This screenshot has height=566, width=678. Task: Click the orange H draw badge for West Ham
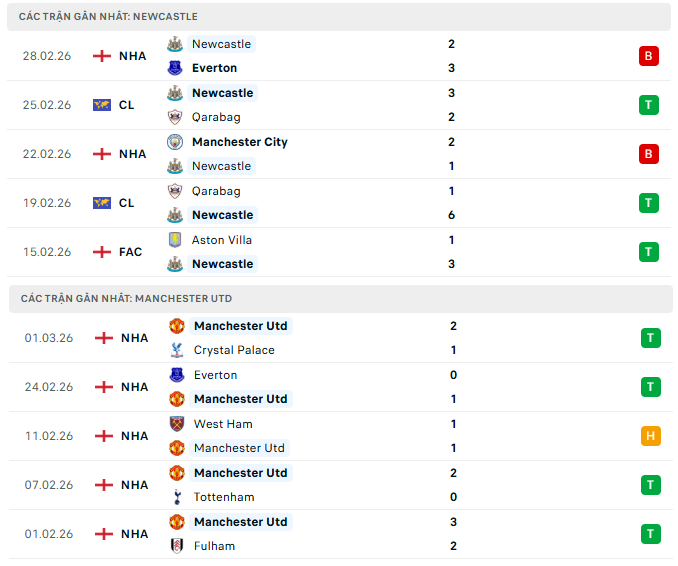point(651,436)
